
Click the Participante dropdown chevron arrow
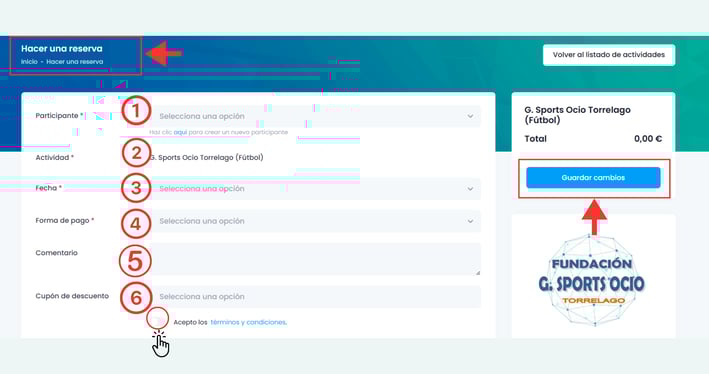(x=470, y=116)
